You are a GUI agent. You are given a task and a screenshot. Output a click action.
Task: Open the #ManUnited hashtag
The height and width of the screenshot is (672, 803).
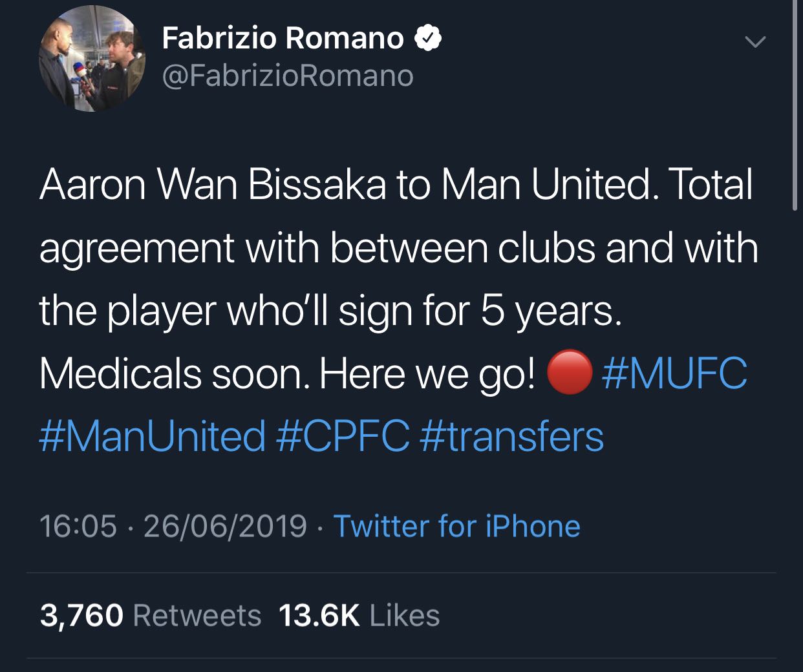point(153,436)
